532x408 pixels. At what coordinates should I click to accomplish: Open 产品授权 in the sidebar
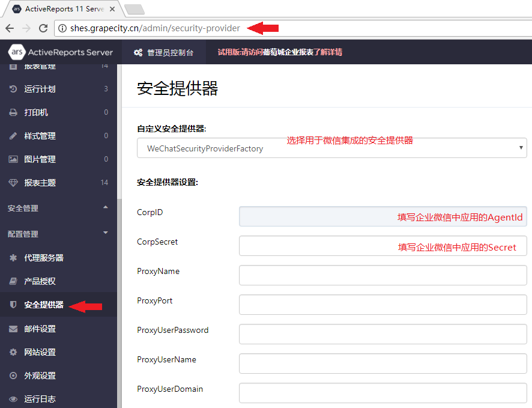pos(40,281)
